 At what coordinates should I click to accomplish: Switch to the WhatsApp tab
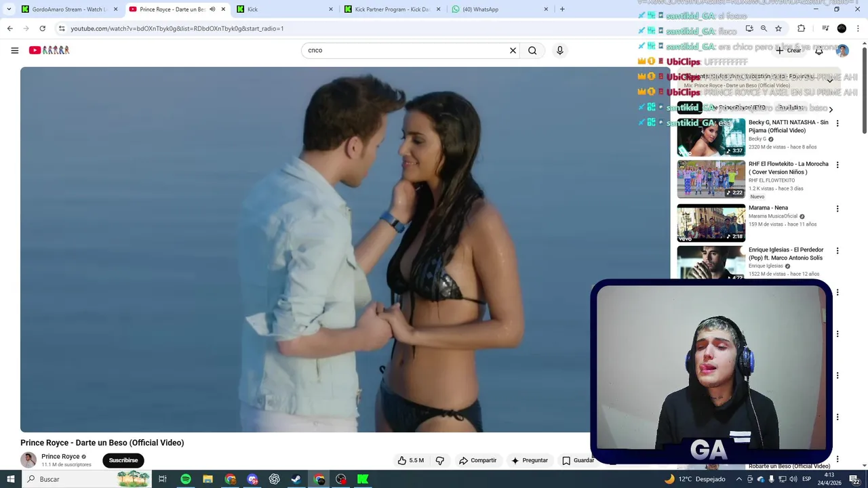coord(500,9)
